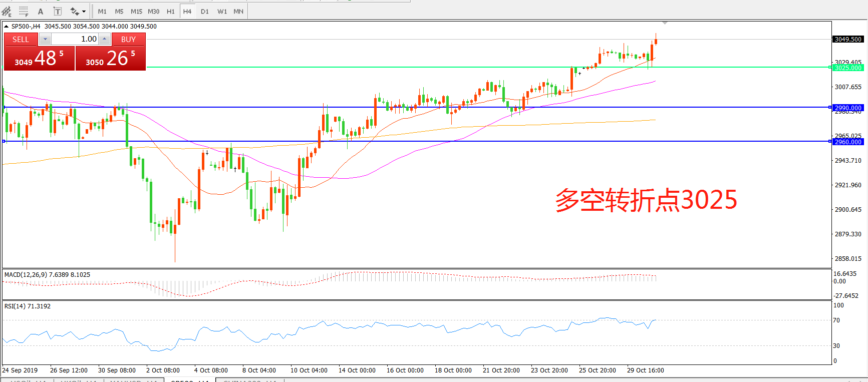Viewport: 868px width, 382px height.
Task: Click the SELL button
Action: pos(21,39)
